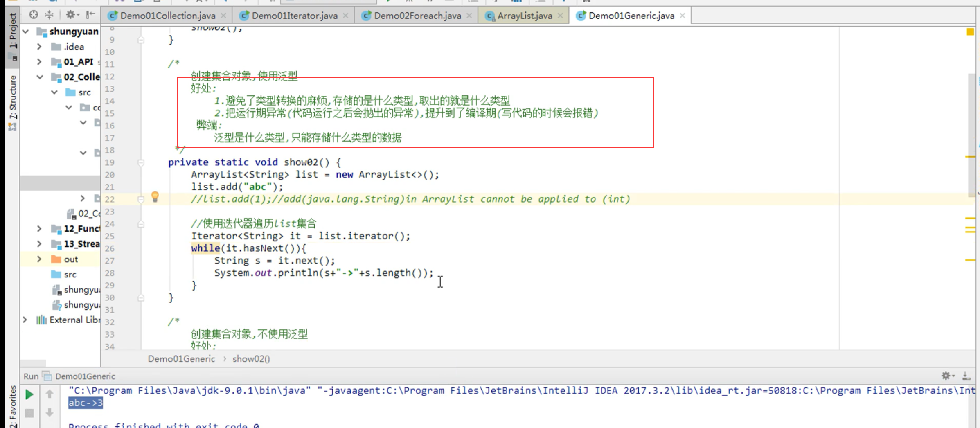This screenshot has height=428, width=980.
Task: Toggle the 1: Project tool window
Action: [13, 37]
